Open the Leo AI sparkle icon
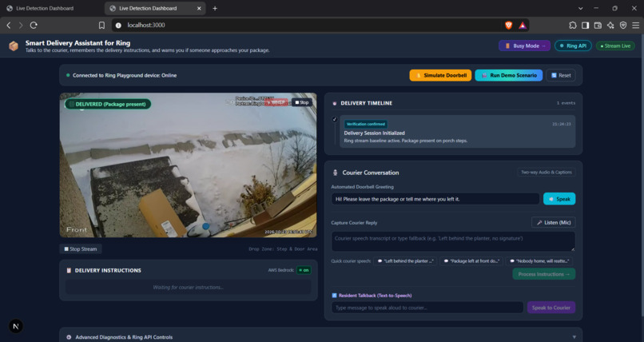 610,25
